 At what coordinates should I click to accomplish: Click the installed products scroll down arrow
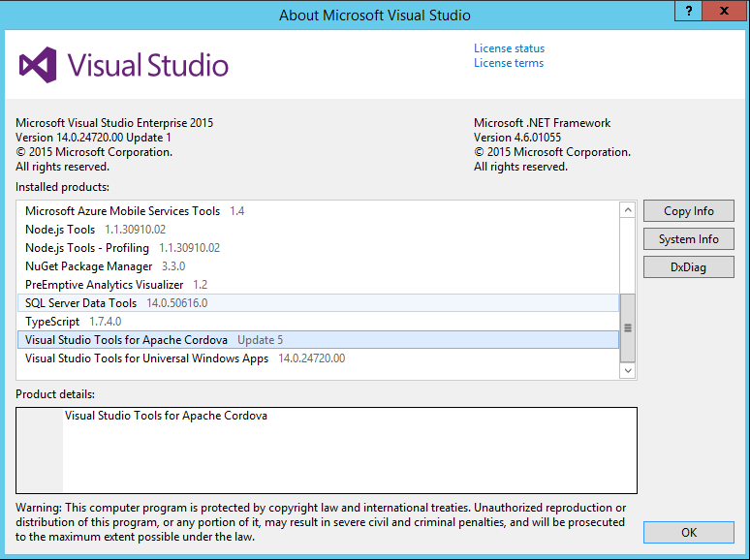[x=628, y=371]
